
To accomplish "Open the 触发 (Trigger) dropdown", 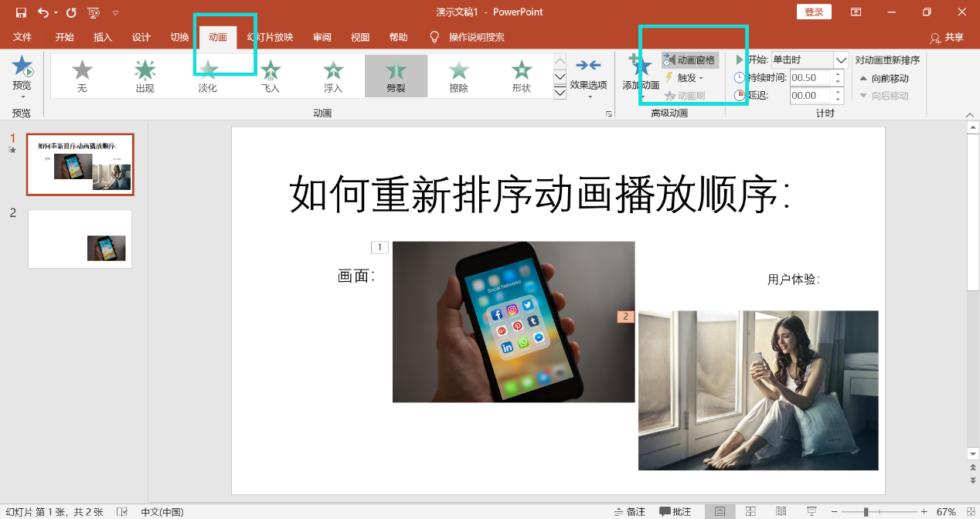I will (688, 77).
